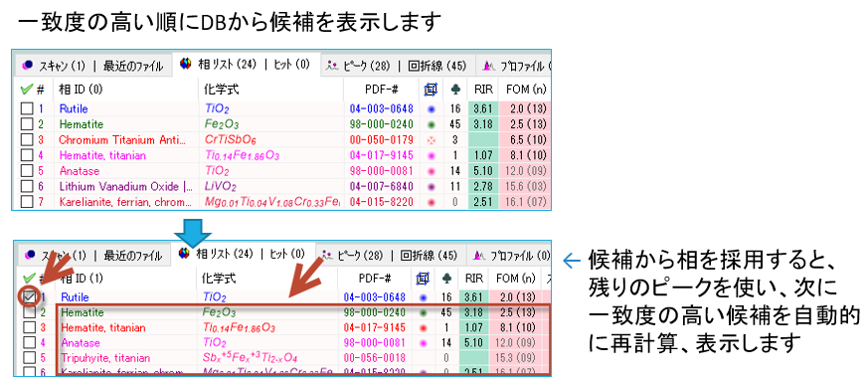Select the Anatase row 4 checkbox
This screenshot has width=868, height=382.
[x=30, y=343]
